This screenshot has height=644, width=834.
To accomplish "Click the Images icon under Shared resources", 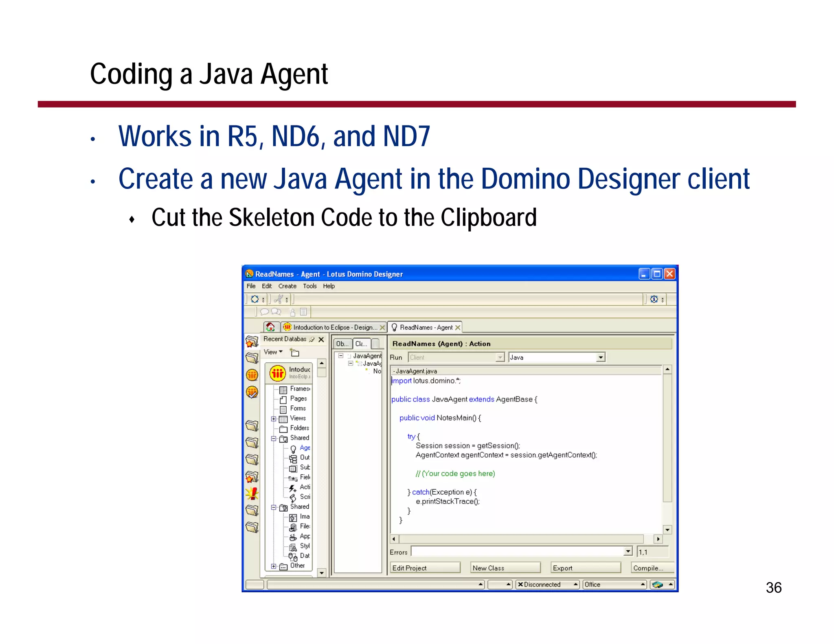I will point(293,518).
